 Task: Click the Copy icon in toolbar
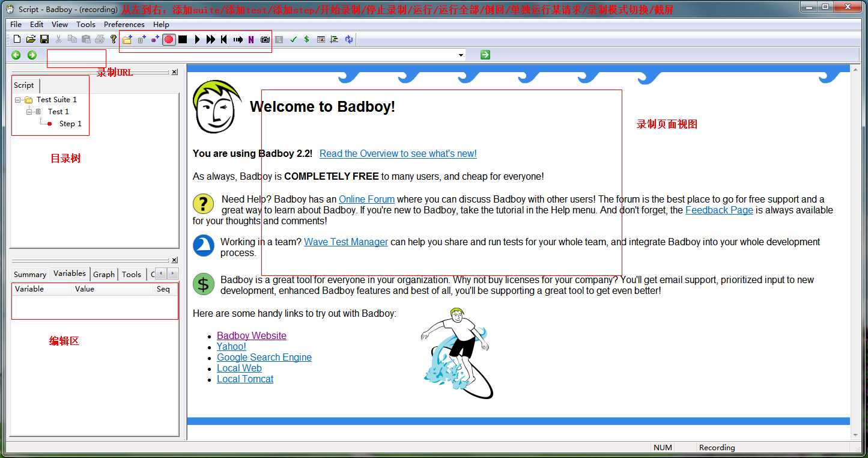tap(72, 39)
